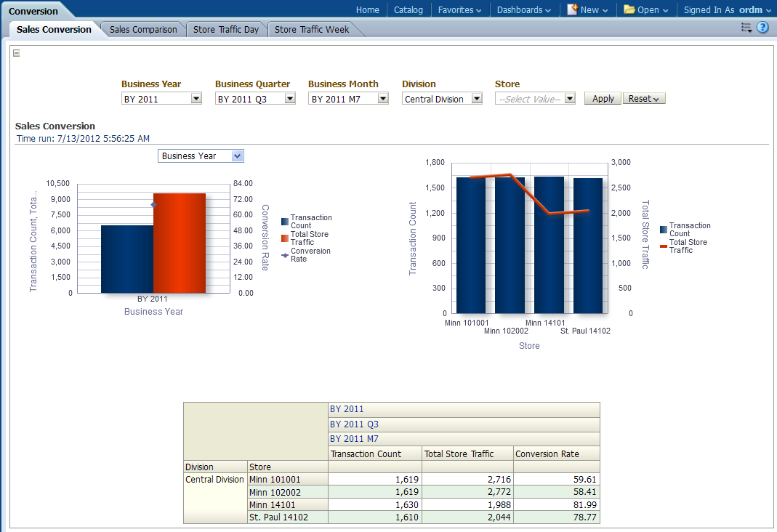This screenshot has height=532, width=777.
Task: Click the Reset button
Action: tap(644, 99)
